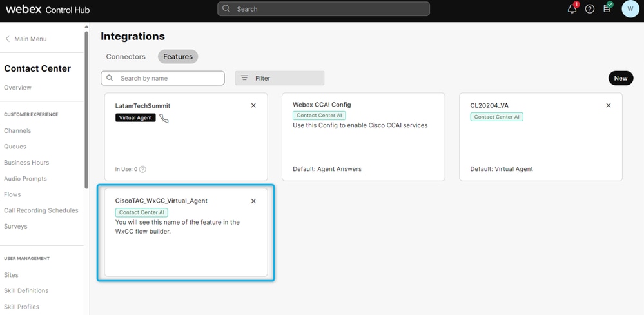Open Audio Prompts in the sidebar
Viewport: 644px width, 315px height.
tap(26, 178)
